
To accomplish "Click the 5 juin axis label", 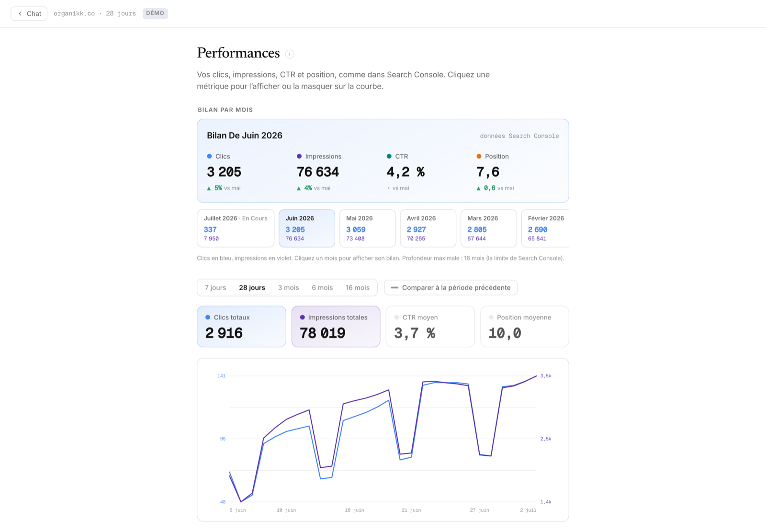I will coord(237,510).
